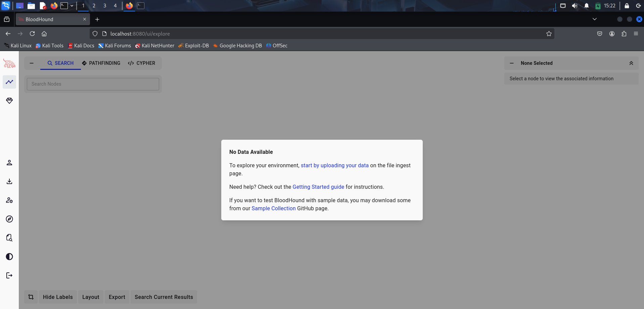Click the logout icon in sidebar
This screenshot has width=644, height=309.
click(x=9, y=275)
